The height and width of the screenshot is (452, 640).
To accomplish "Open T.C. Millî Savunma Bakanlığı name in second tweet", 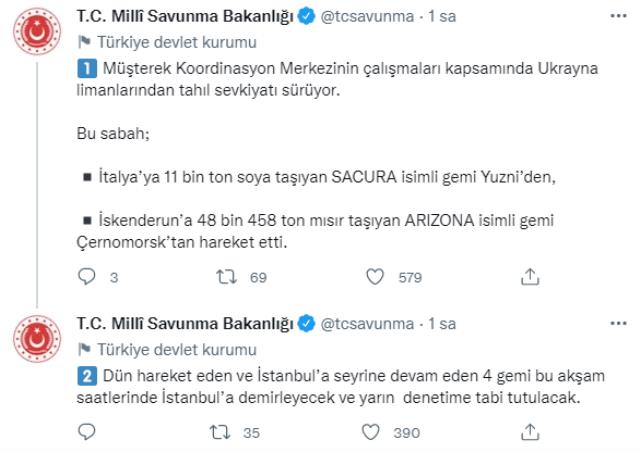I will (x=185, y=324).
